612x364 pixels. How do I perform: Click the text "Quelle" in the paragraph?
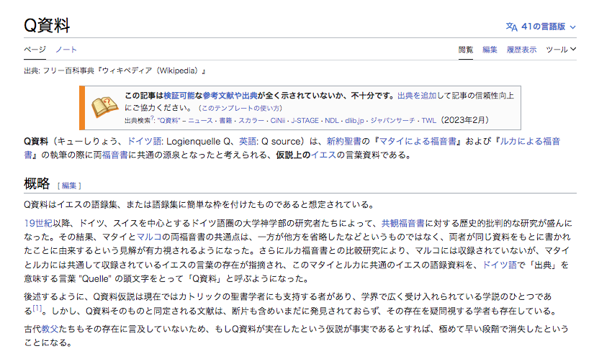coord(95,279)
